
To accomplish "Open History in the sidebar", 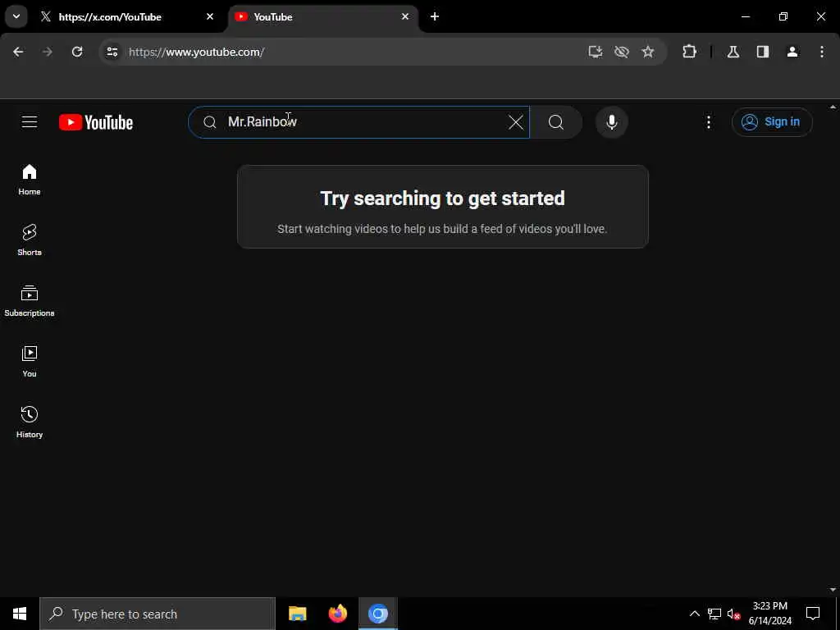I will click(x=30, y=422).
